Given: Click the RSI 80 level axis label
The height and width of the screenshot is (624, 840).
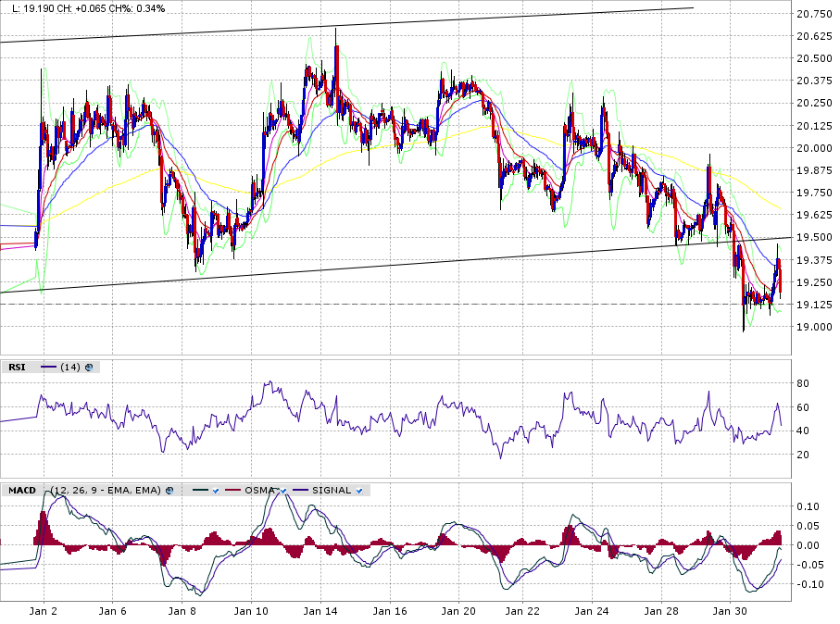Looking at the screenshot, I should pyautogui.click(x=803, y=383).
